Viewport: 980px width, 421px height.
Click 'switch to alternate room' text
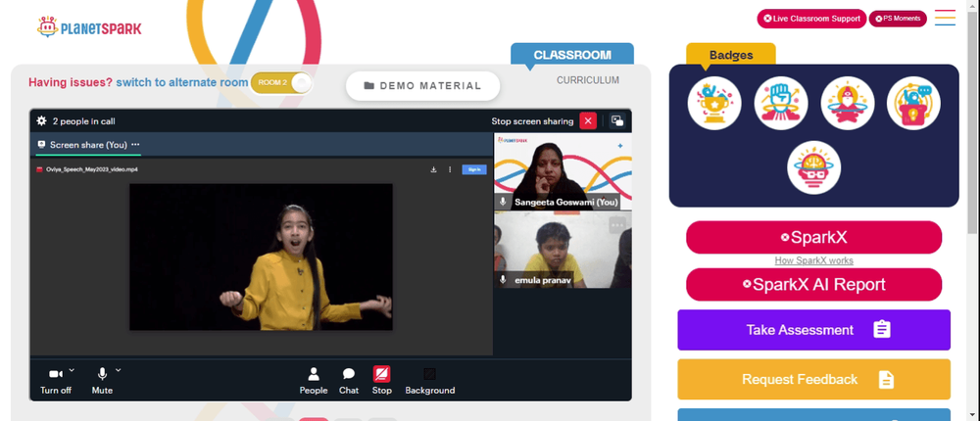182,82
